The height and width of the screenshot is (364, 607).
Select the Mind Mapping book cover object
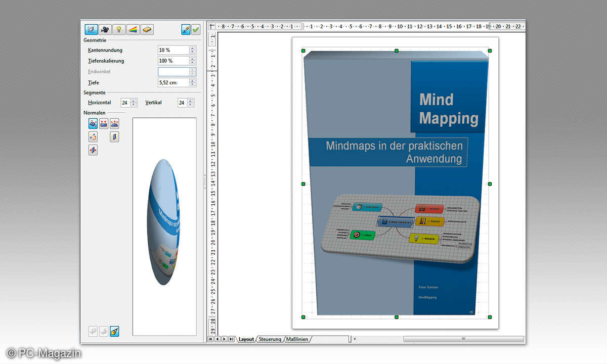pos(396,184)
